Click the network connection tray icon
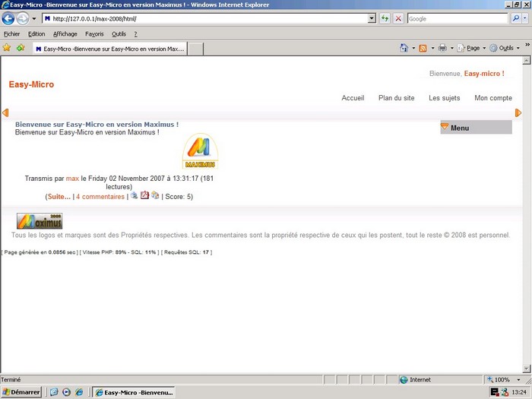 pyautogui.click(x=505, y=392)
